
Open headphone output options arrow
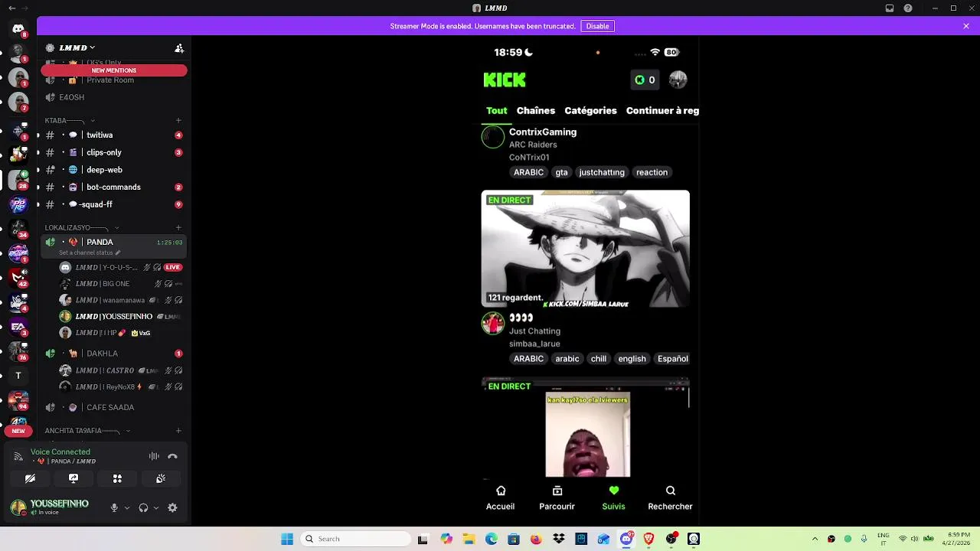click(x=156, y=507)
